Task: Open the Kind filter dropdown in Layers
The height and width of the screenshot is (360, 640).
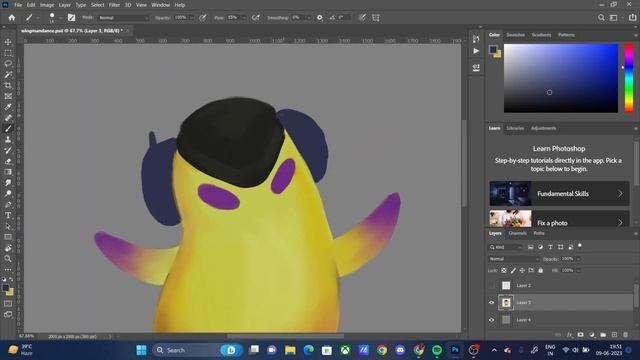Action: coord(506,247)
